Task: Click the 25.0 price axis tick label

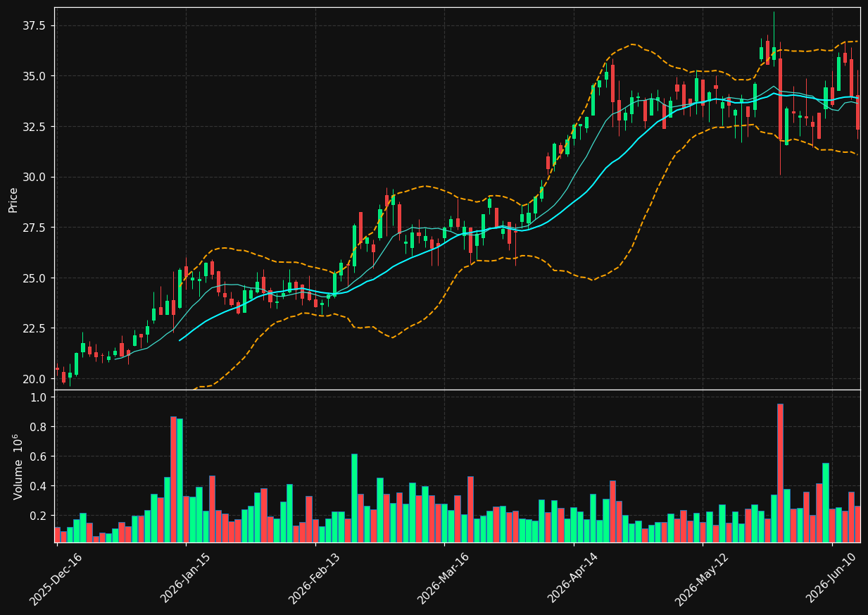Action: 35,278
